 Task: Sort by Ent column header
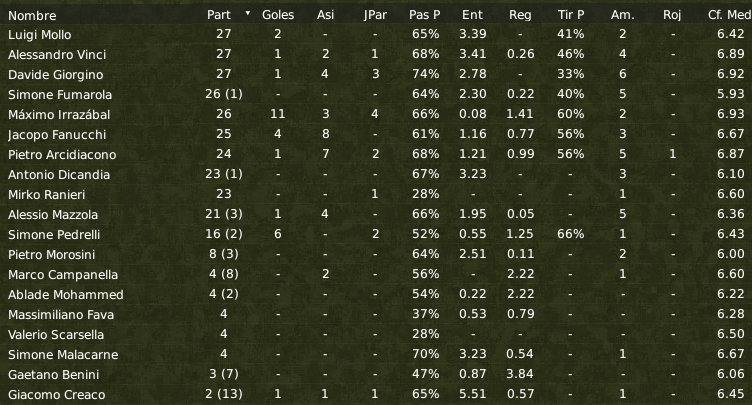[x=472, y=15]
